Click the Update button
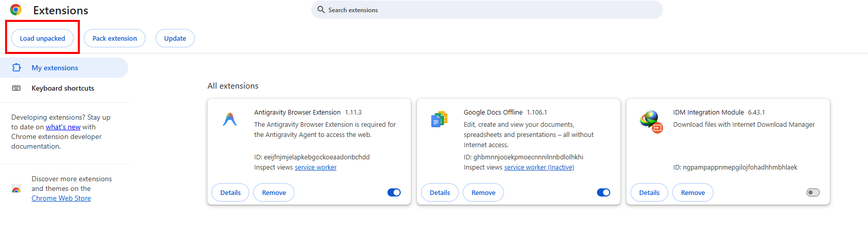Viewport: 868px width, 251px height. point(175,38)
